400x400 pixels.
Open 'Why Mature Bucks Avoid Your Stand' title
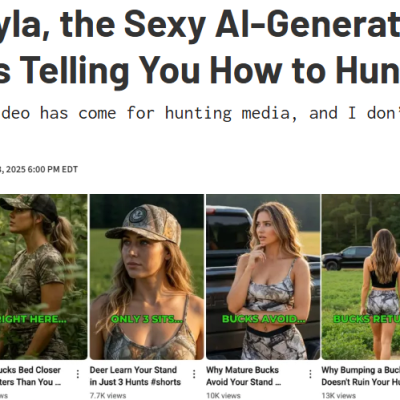pyautogui.click(x=244, y=376)
